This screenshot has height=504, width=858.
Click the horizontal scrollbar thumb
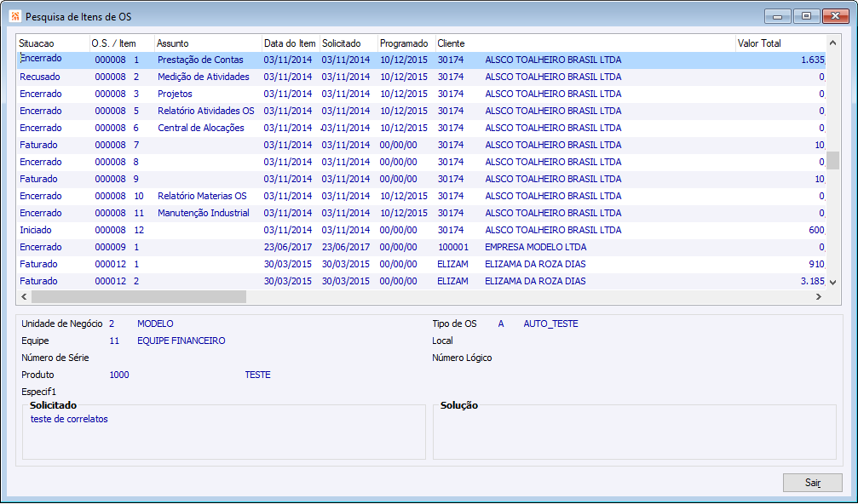coord(139,296)
